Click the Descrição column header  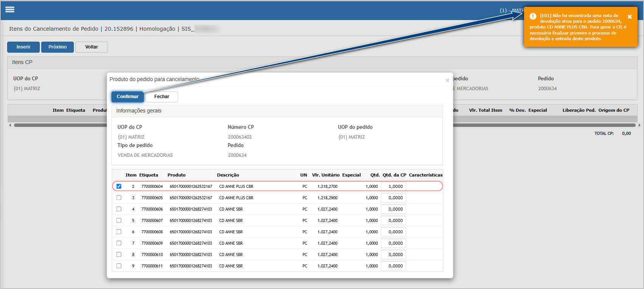[x=228, y=175]
